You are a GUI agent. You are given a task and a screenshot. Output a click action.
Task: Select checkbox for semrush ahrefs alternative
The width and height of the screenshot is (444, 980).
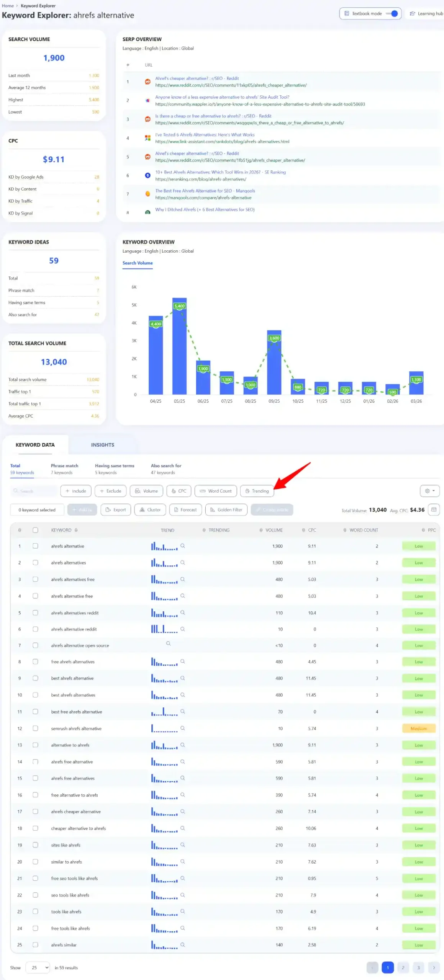(35, 728)
